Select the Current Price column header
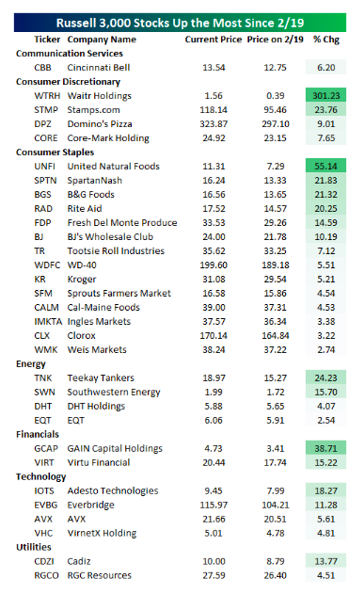The height and width of the screenshot is (594, 364). [213, 40]
